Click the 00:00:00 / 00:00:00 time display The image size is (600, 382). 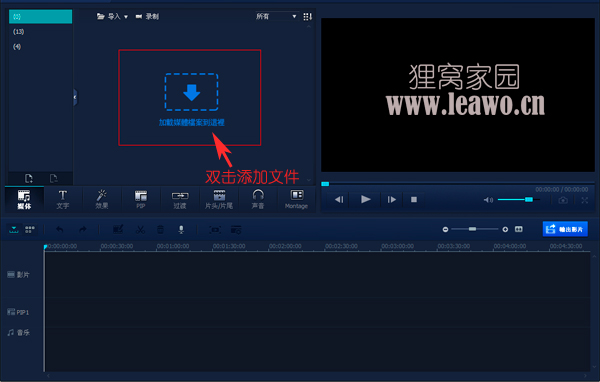pyautogui.click(x=561, y=189)
